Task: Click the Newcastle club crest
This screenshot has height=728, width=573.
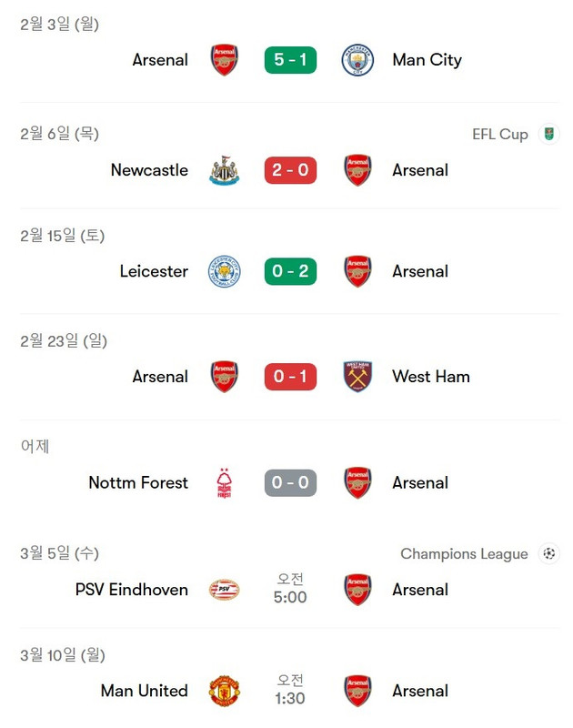Action: click(x=224, y=170)
